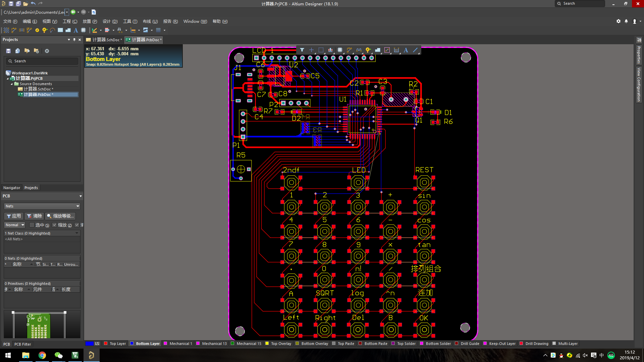Click the 应用 apply filter button
The image size is (644, 362).
point(14,216)
